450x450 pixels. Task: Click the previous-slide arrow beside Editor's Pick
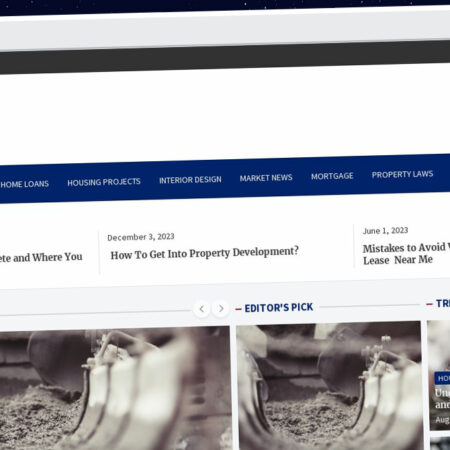coord(202,309)
